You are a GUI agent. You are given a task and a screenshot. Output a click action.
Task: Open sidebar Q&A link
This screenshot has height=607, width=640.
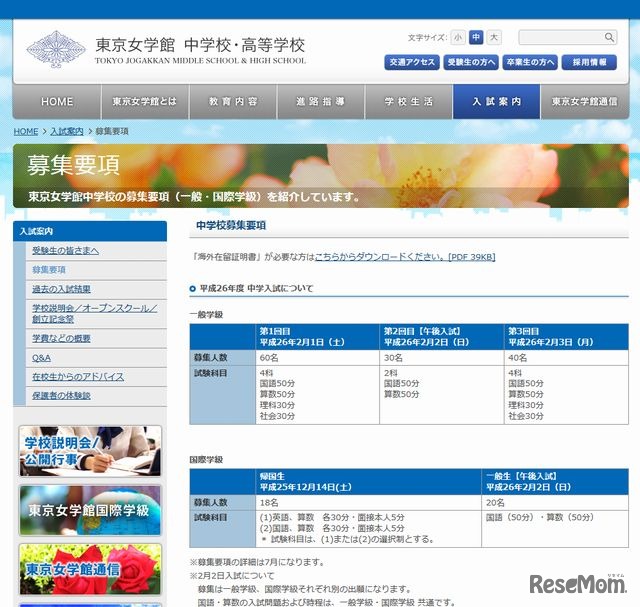[x=41, y=358]
